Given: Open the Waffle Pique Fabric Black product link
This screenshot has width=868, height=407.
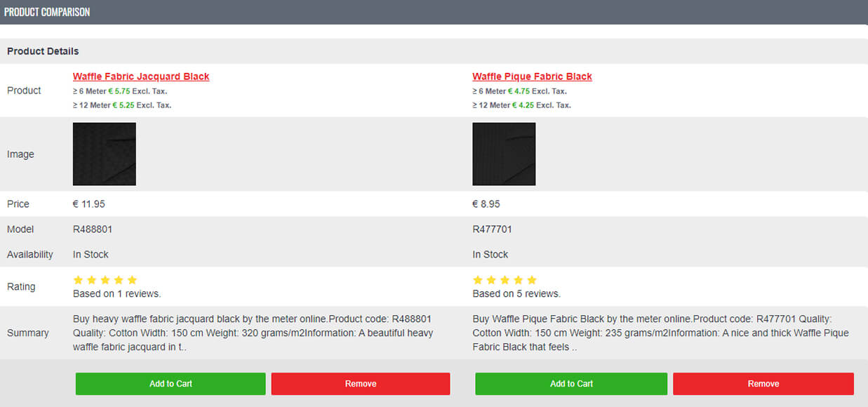Looking at the screenshot, I should 532,76.
